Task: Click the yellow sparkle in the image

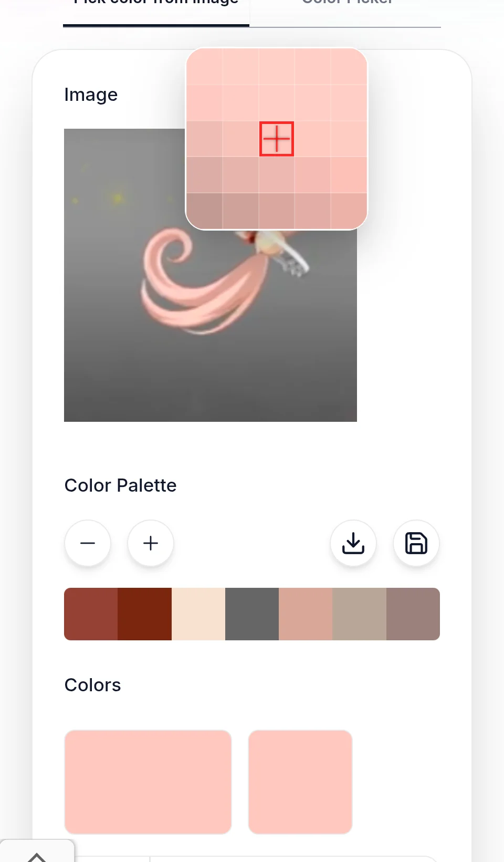Action: click(x=118, y=198)
